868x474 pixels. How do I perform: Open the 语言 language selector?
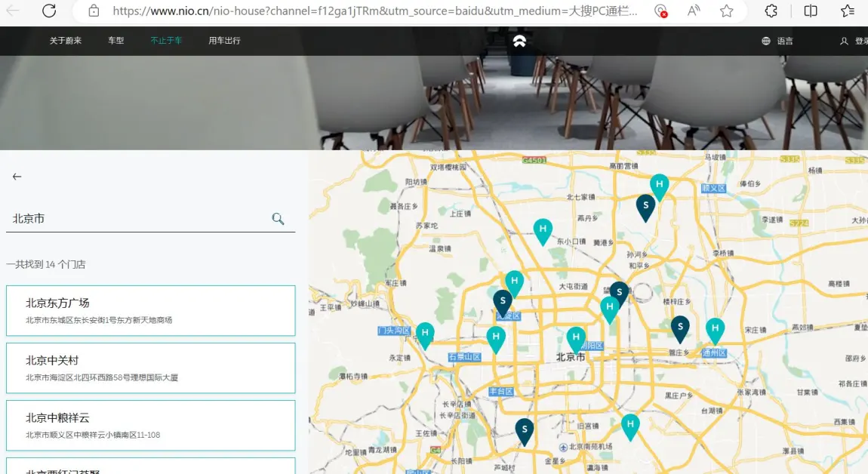[x=785, y=41]
